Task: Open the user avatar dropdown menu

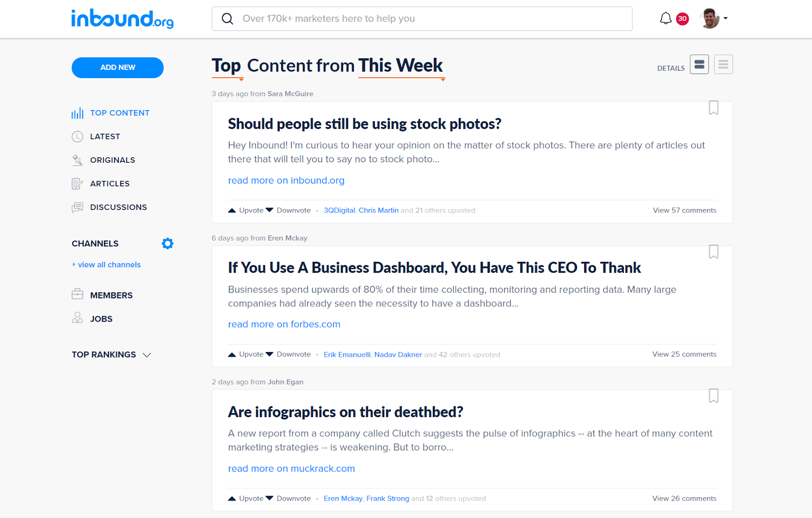Action: coord(714,19)
